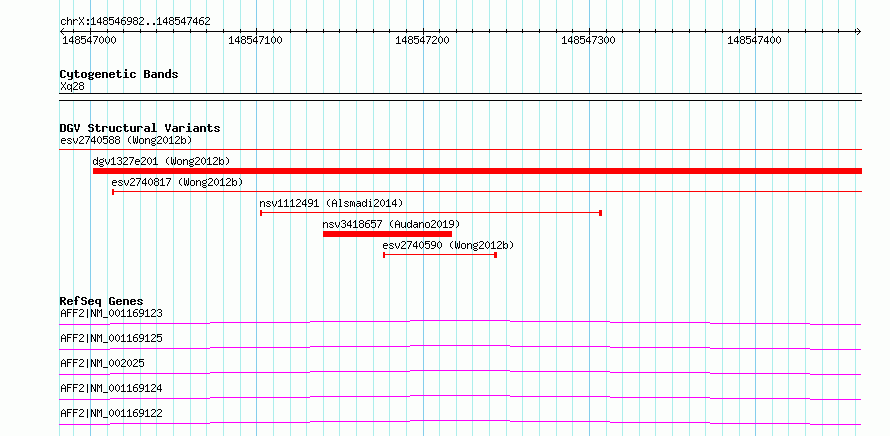Open variant nsv1112491 (Alsmadi2014) label

click(331, 203)
